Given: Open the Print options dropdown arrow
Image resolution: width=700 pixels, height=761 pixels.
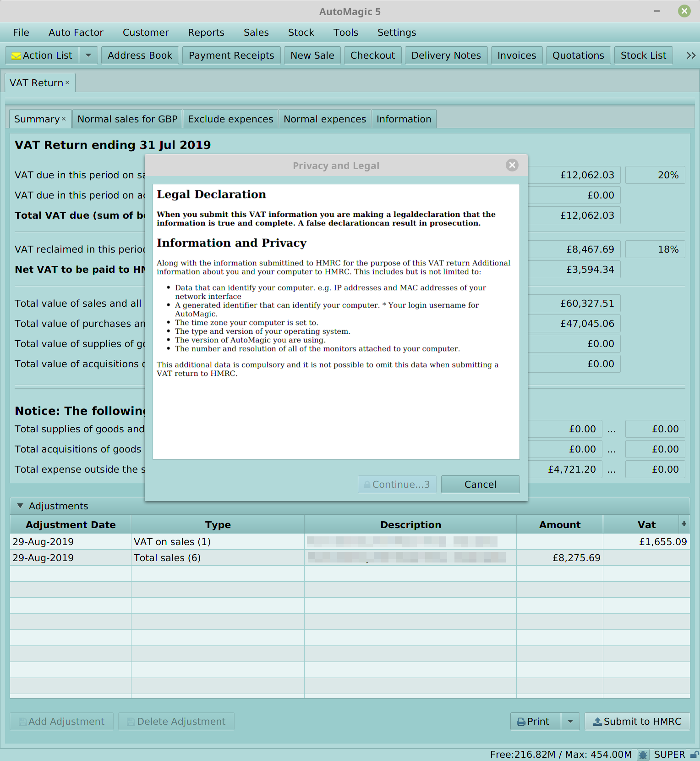Looking at the screenshot, I should pyautogui.click(x=570, y=721).
